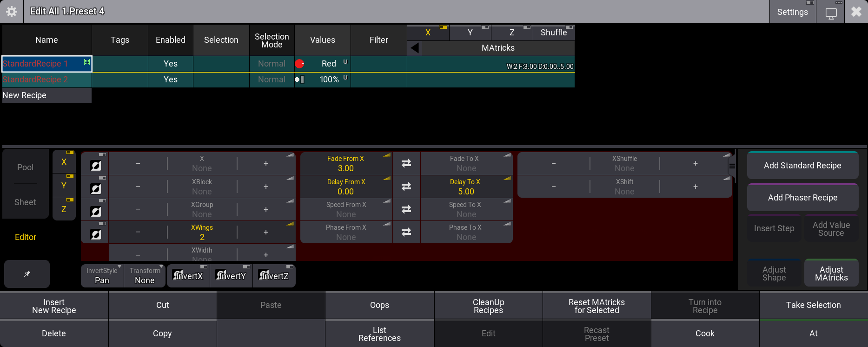
Task: Select the New Recipe row
Action: click(47, 95)
